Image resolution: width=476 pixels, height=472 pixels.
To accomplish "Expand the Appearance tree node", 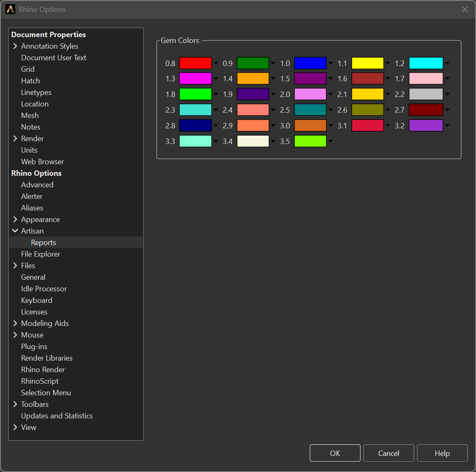I will pos(15,219).
